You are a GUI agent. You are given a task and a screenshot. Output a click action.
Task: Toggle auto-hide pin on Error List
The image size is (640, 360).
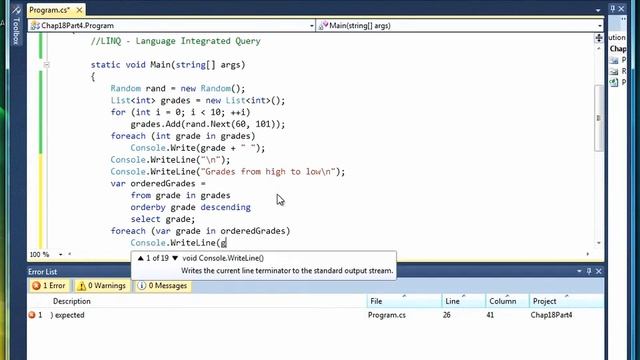coord(589,271)
